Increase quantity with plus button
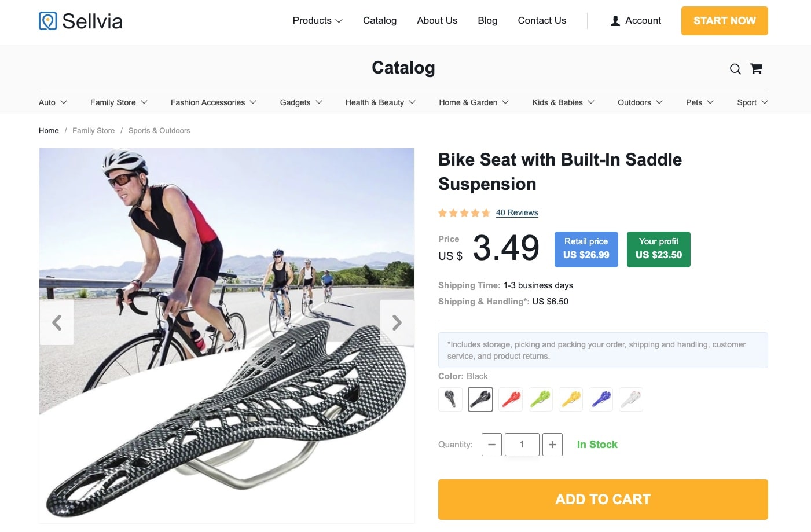The width and height of the screenshot is (811, 532). pos(552,445)
